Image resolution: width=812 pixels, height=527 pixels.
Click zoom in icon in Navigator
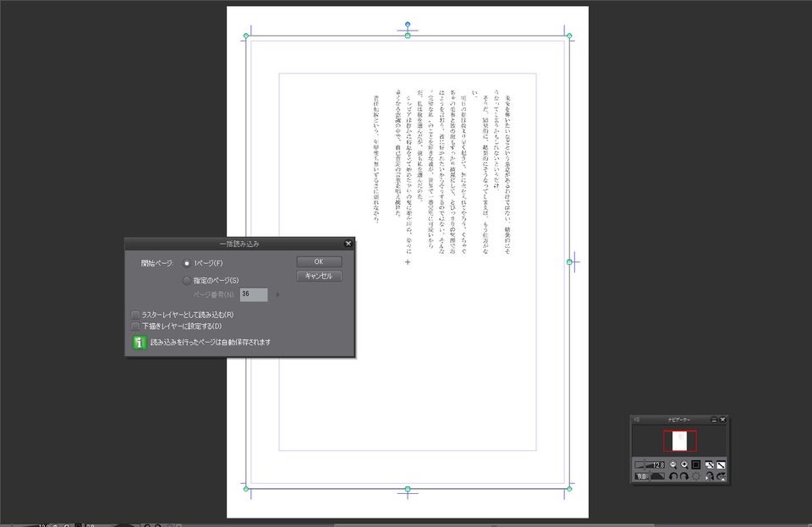pos(684,464)
